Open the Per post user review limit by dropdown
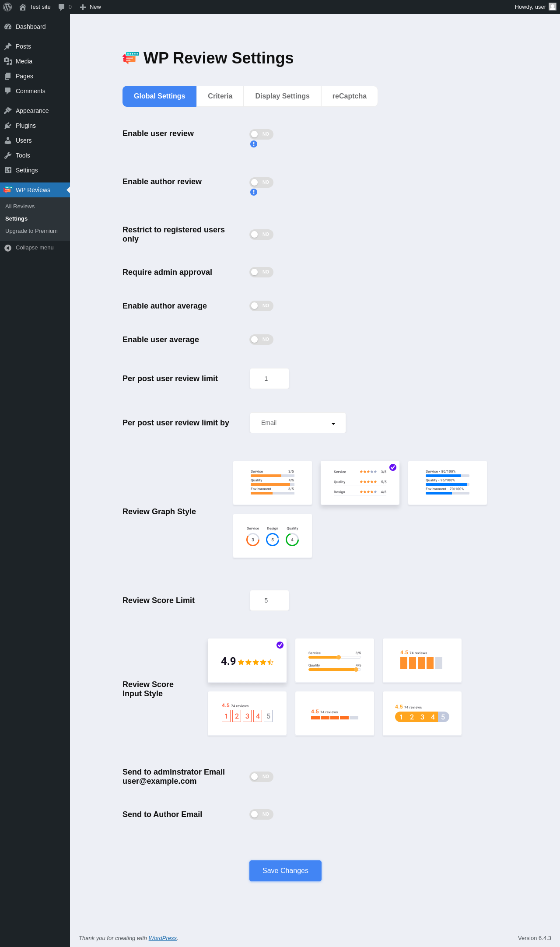Viewport: 560px width, 947px height. pyautogui.click(x=298, y=423)
